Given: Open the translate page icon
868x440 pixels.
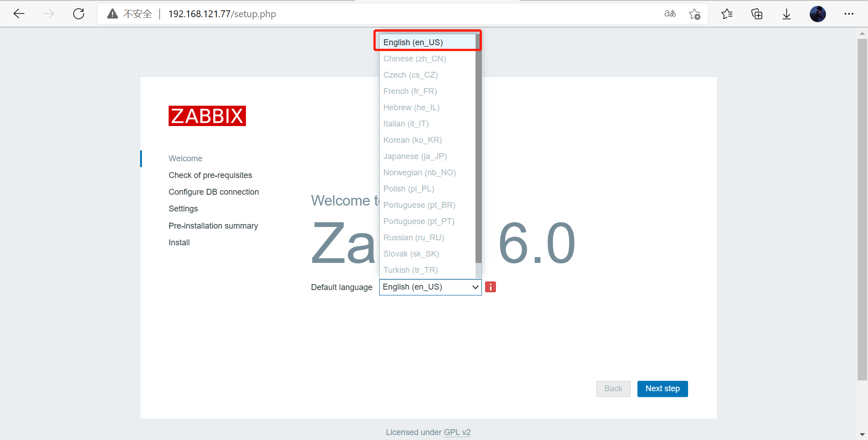Looking at the screenshot, I should (670, 14).
